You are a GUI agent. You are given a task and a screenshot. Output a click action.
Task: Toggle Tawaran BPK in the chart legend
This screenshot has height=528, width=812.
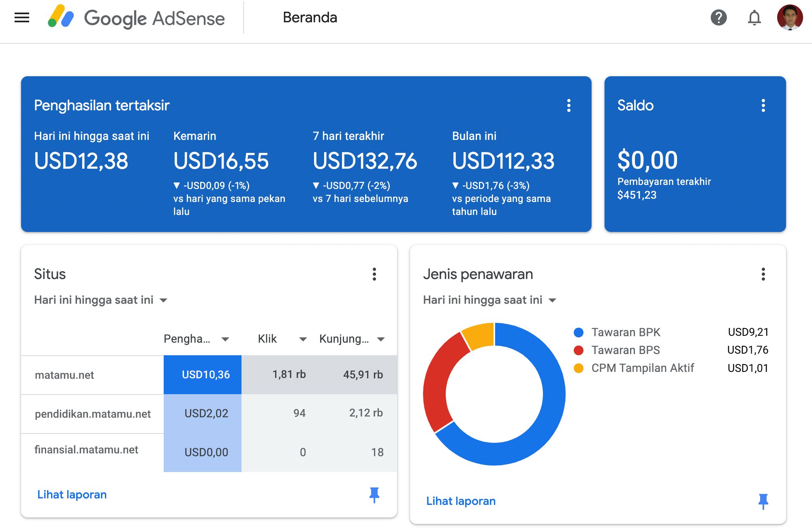(626, 332)
